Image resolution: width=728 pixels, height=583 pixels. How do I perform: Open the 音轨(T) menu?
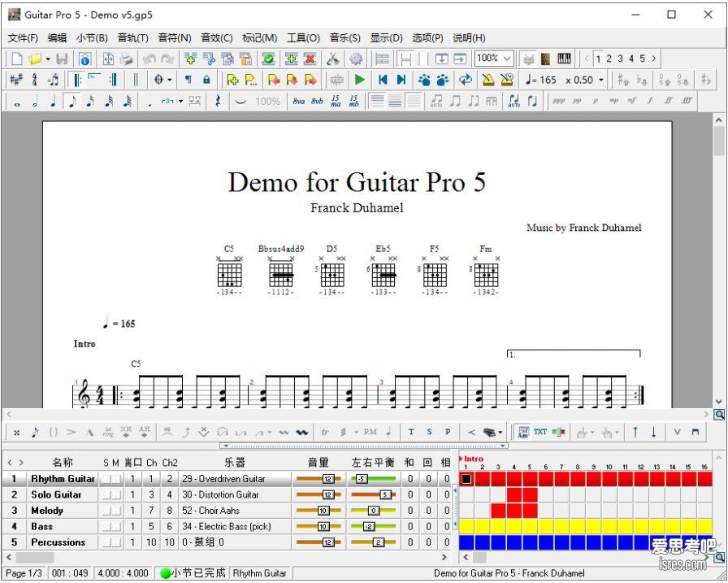(132, 38)
